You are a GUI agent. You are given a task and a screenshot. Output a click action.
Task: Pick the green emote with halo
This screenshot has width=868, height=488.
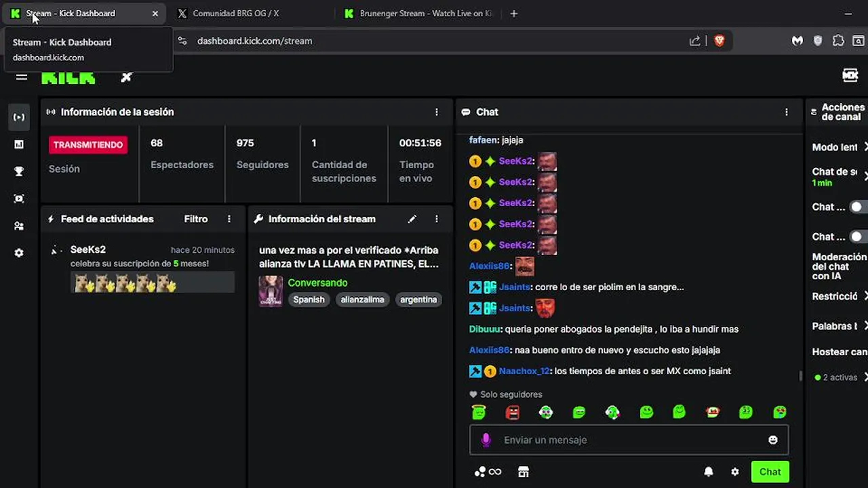click(479, 411)
